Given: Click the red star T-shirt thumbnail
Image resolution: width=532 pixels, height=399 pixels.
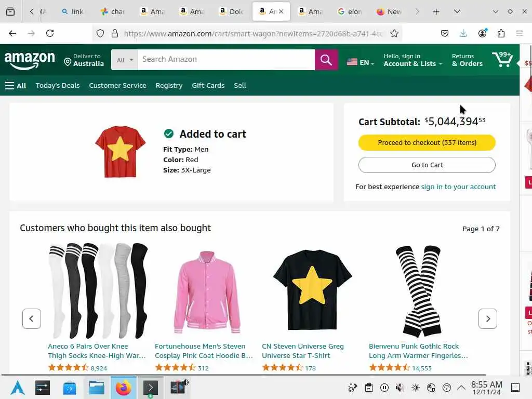Looking at the screenshot, I should [x=120, y=151].
